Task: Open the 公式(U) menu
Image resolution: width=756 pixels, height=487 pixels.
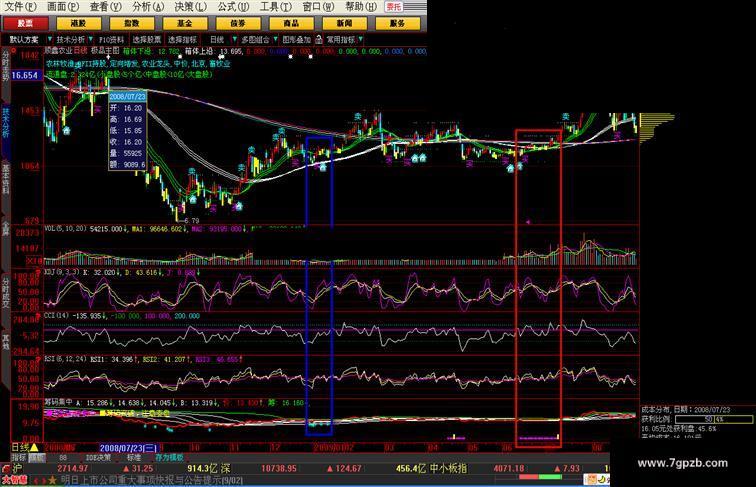Action: 233,7
